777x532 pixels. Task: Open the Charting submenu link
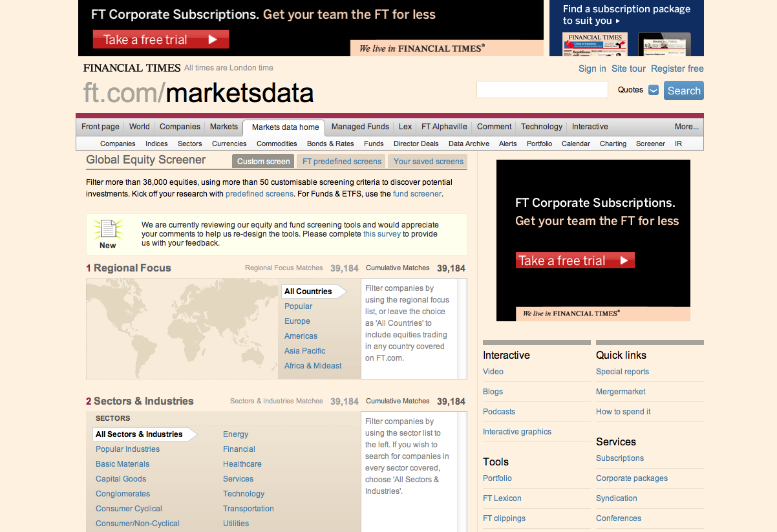pos(613,144)
